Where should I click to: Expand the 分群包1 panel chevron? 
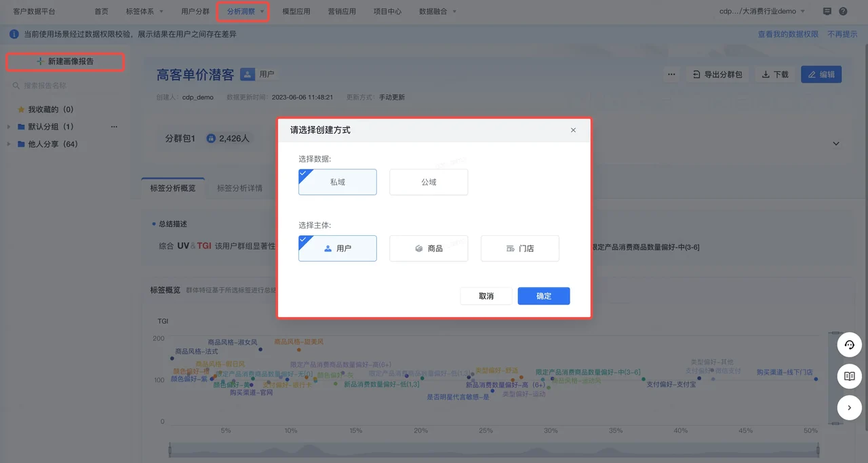(836, 144)
